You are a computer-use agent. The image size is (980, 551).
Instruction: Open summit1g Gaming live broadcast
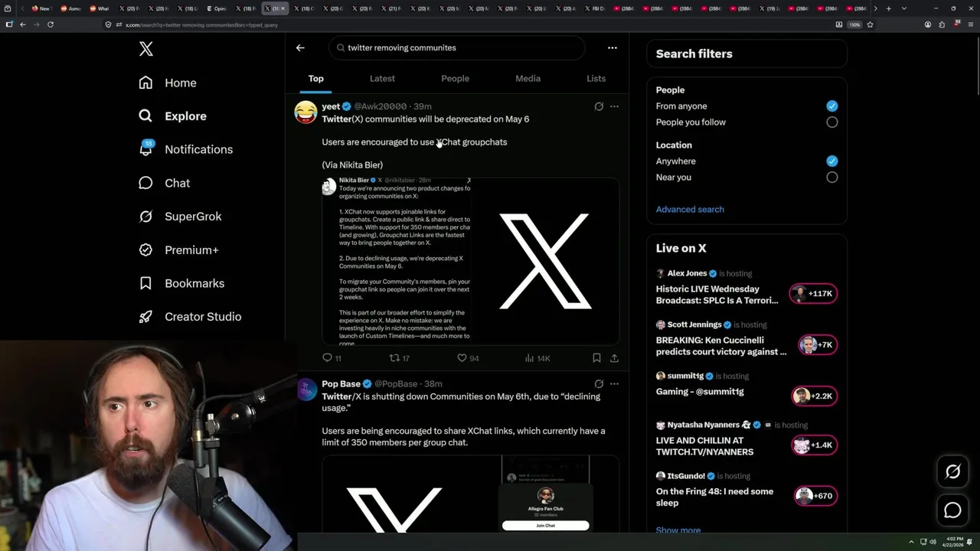pos(700,392)
